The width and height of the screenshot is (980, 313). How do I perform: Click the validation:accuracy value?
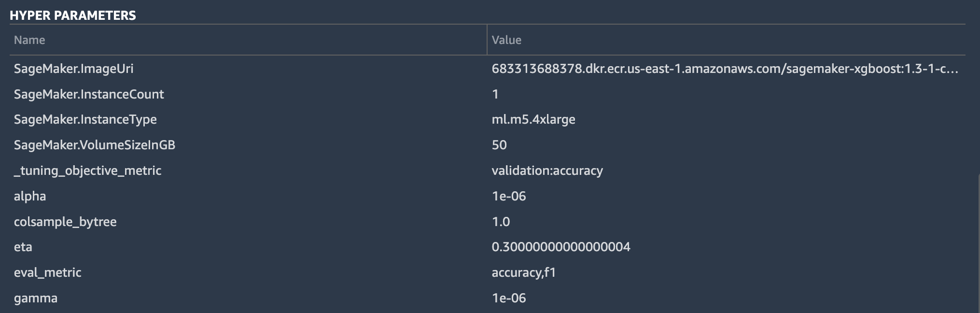(x=547, y=171)
